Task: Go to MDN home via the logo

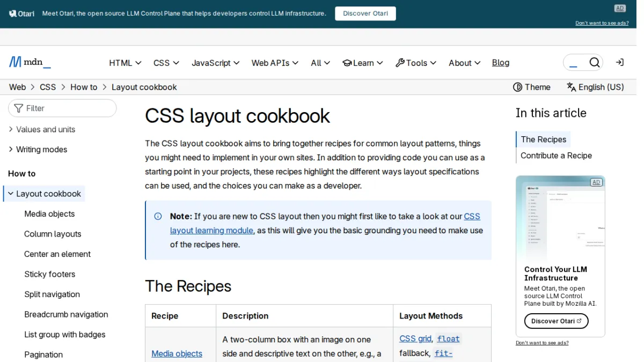Action: (x=30, y=62)
